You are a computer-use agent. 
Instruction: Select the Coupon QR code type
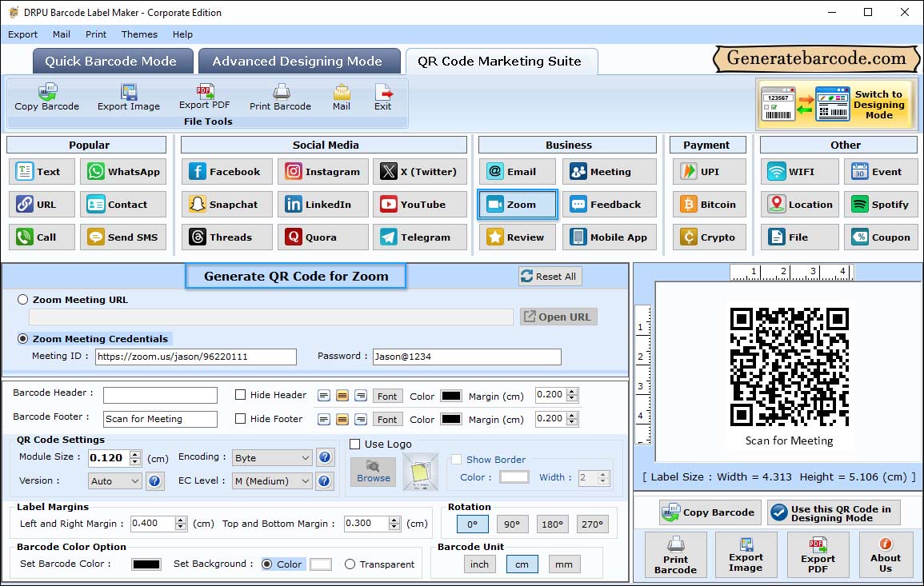click(881, 237)
